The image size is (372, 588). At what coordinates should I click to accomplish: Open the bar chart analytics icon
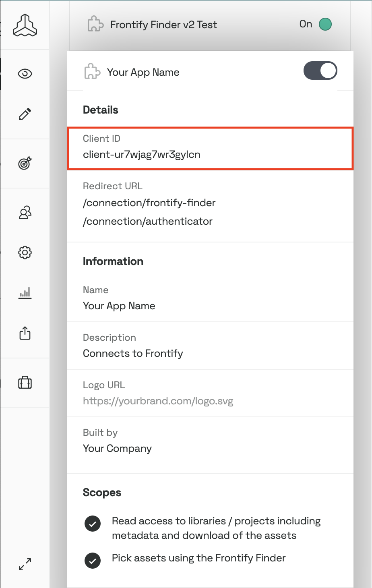pyautogui.click(x=25, y=293)
